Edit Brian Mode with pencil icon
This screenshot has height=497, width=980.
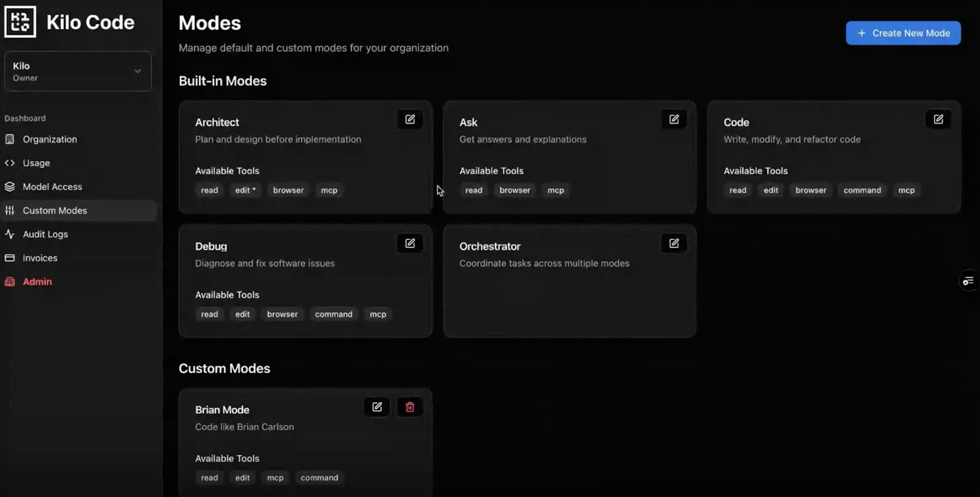point(377,407)
